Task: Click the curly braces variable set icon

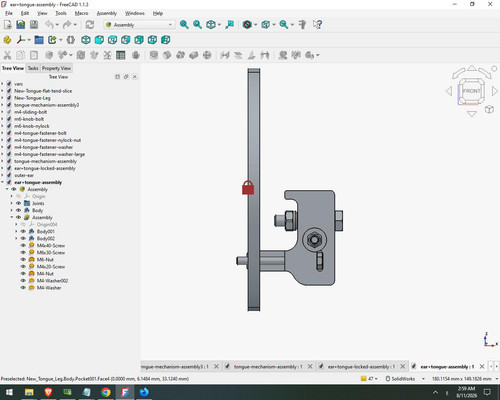Action: tap(70, 40)
